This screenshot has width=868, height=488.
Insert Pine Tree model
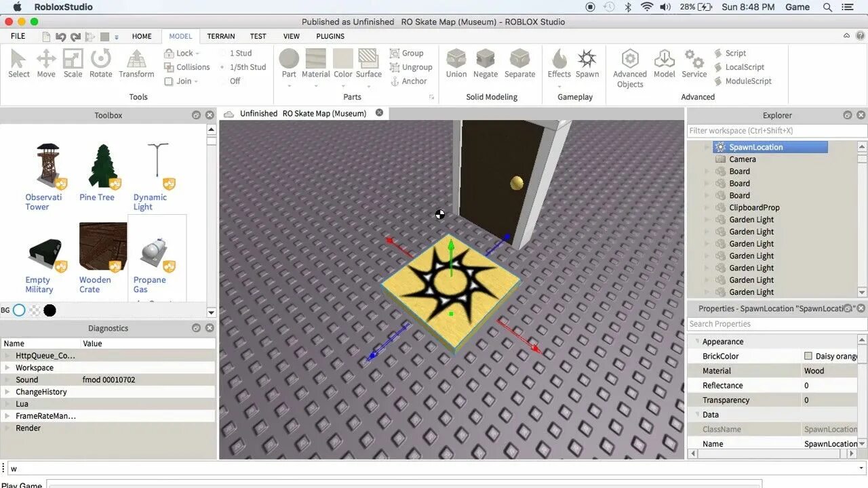click(100, 172)
